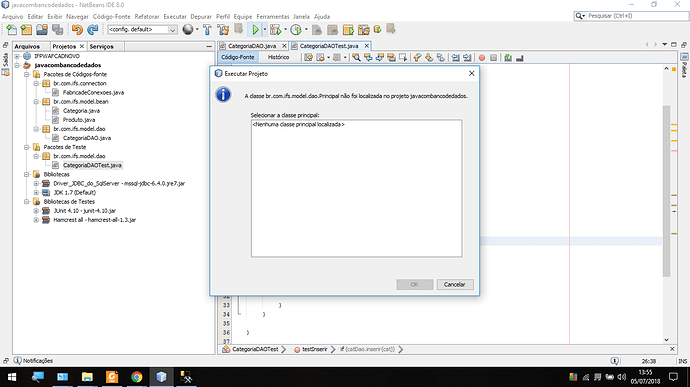Viewport: 690px width, 387px height.
Task: Click the Undo arrow icon
Action: pos(77,29)
